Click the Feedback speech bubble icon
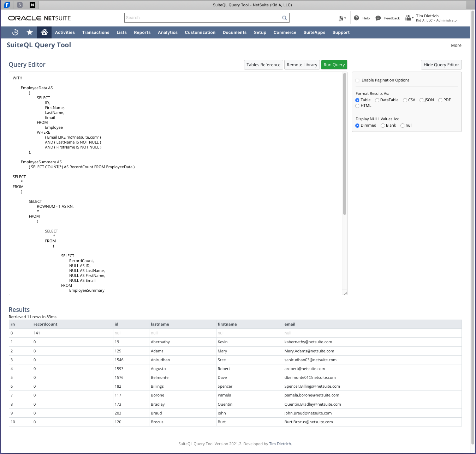This screenshot has width=476, height=454. [x=378, y=18]
